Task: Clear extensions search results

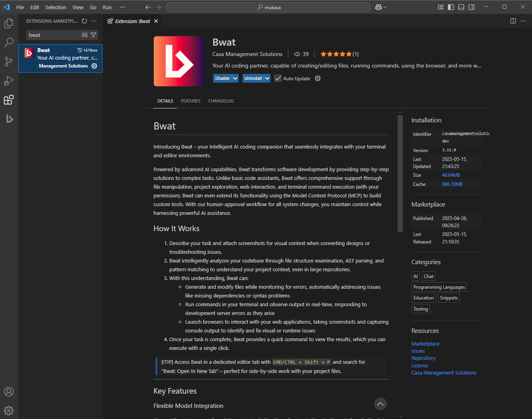Action: [x=85, y=35]
